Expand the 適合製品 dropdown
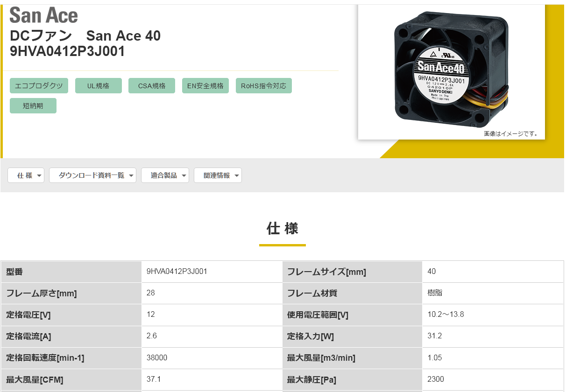 (165, 175)
